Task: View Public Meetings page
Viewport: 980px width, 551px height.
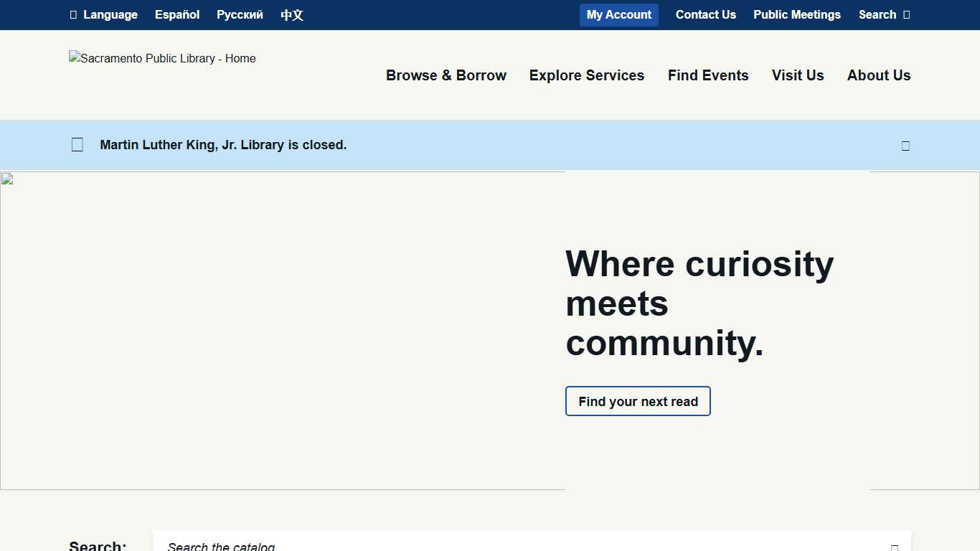Action: (796, 14)
